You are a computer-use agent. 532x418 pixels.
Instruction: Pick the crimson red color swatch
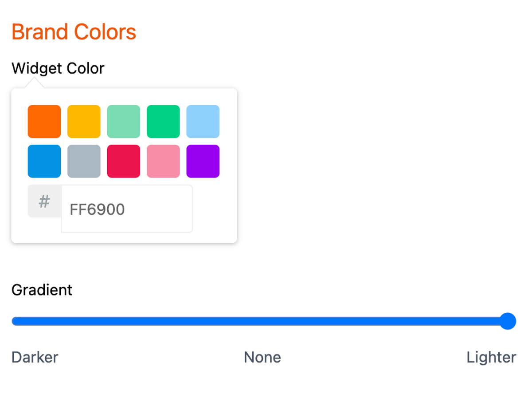pyautogui.click(x=124, y=161)
